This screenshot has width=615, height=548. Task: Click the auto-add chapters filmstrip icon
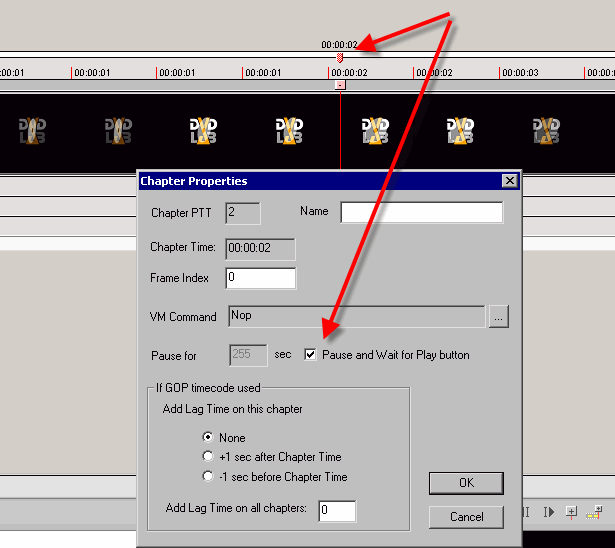pyautogui.click(x=593, y=512)
